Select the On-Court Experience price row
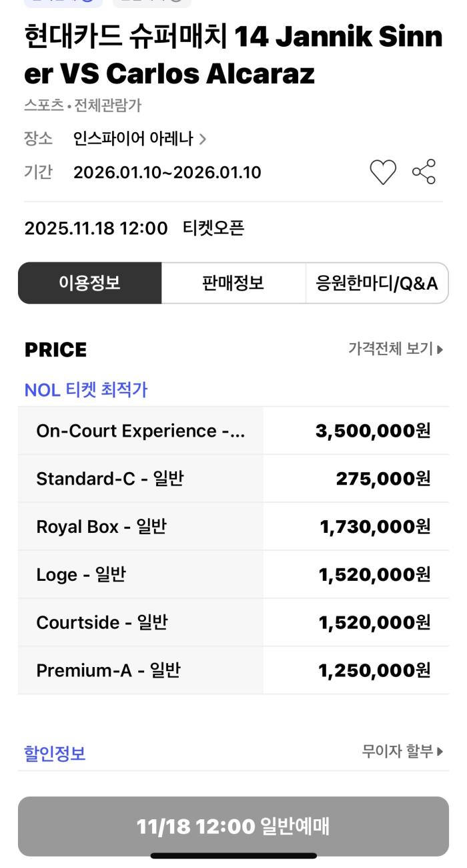The width and height of the screenshot is (467, 868). [x=233, y=431]
